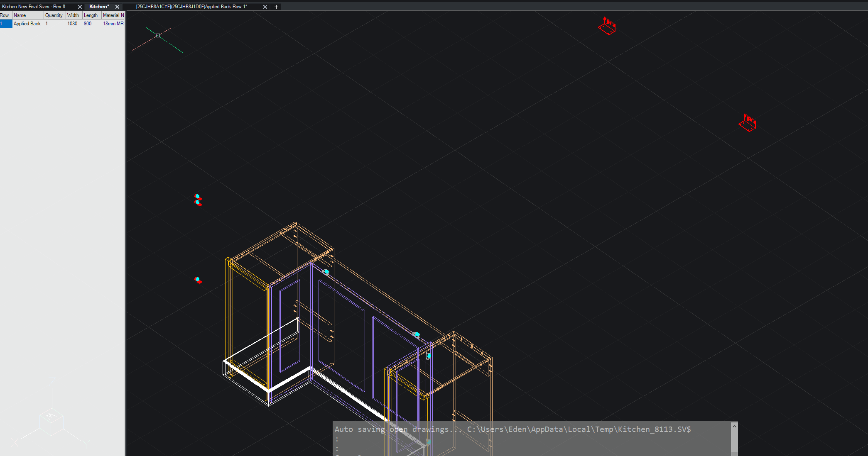Switch to Applied Back Row 1 tab

point(192,7)
